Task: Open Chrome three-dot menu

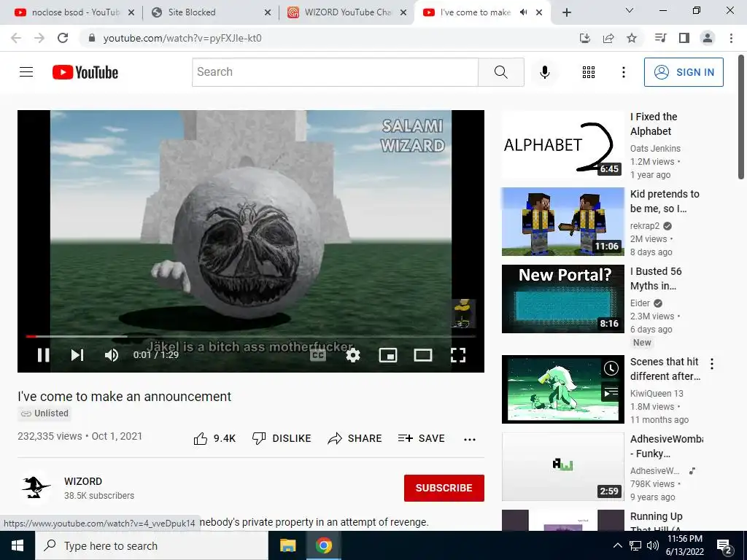Action: (731, 38)
